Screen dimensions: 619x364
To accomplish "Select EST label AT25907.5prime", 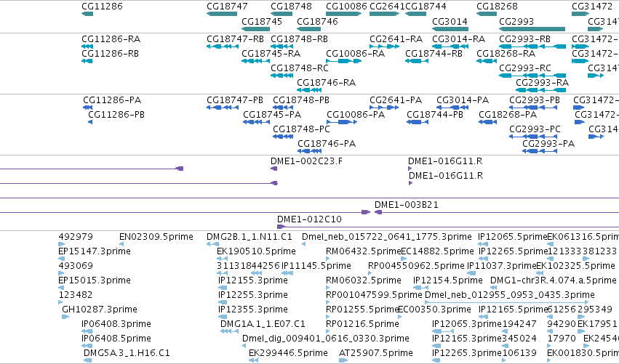I will [376, 352].
